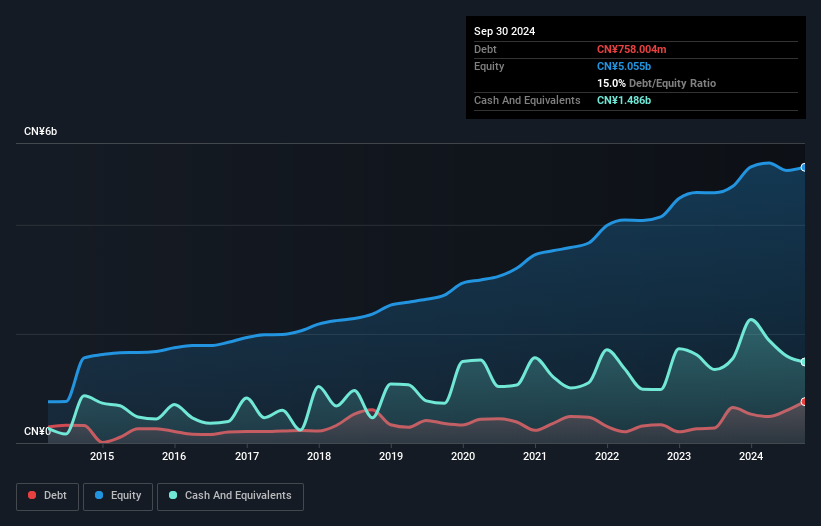
Task: Click the 15.0% Debt/Equity Ratio text
Action: point(656,83)
